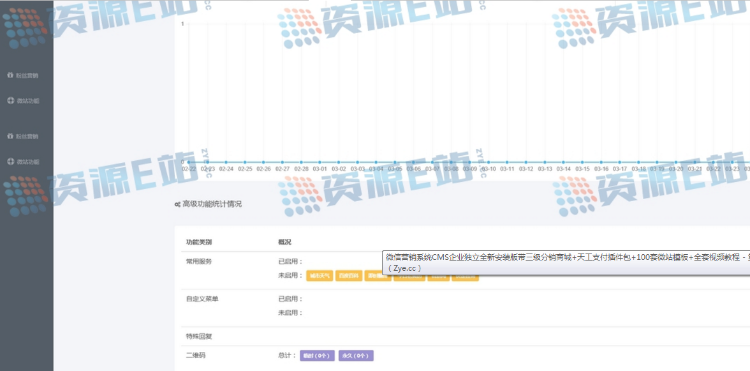Click the lifebuoy icon beside lower 微站功能
This screenshot has width=750, height=371.
[11, 162]
